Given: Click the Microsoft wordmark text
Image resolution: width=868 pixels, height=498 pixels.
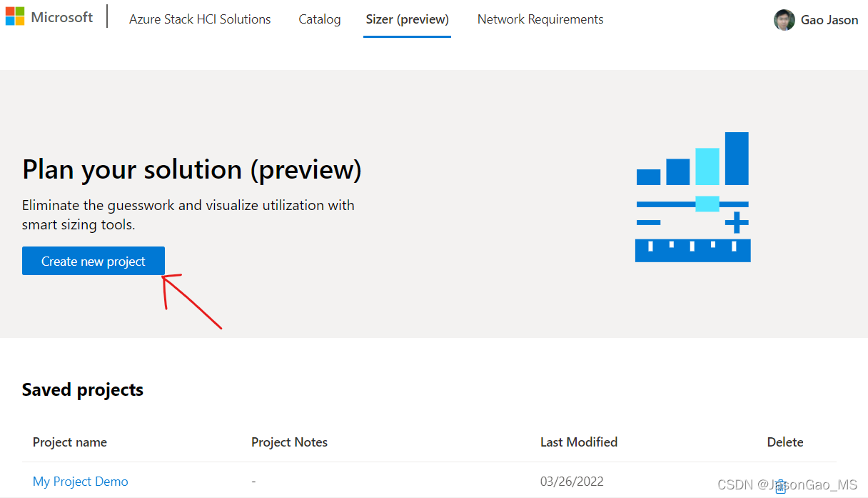Looking at the screenshot, I should coord(62,17).
